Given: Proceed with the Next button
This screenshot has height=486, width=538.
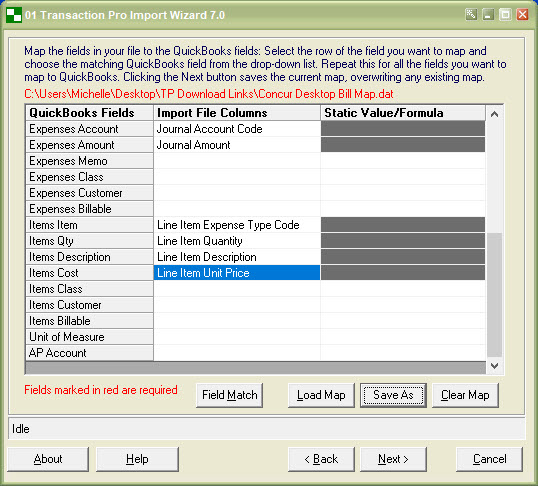Looking at the screenshot, I should coord(393,459).
